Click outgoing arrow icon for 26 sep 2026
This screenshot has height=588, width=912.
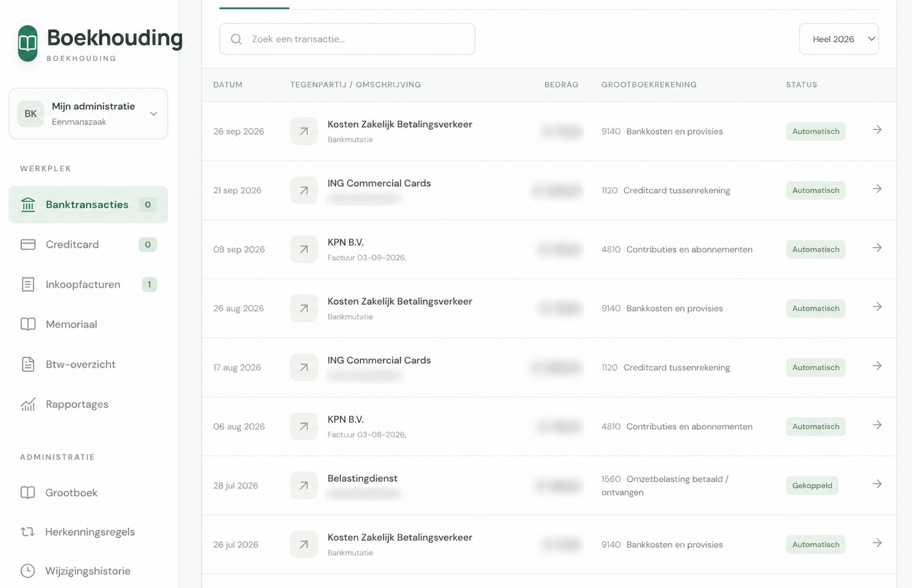point(304,131)
